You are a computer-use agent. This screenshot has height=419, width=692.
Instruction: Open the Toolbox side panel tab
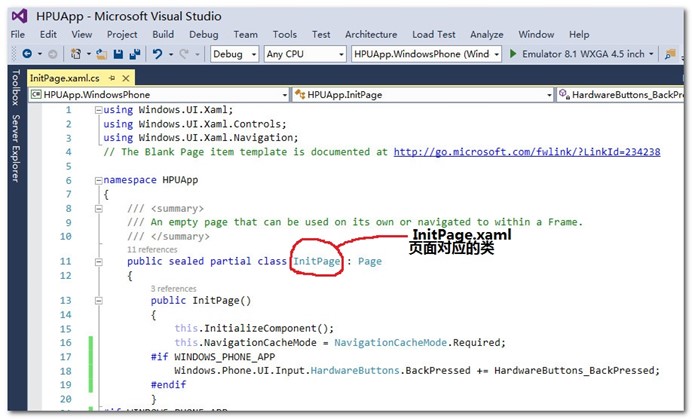pyautogui.click(x=16, y=87)
